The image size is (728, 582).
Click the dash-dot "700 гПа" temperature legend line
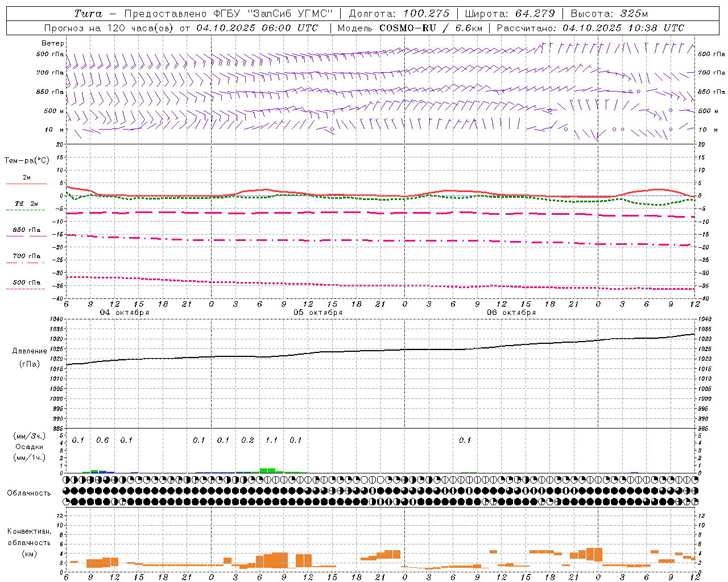[25, 263]
